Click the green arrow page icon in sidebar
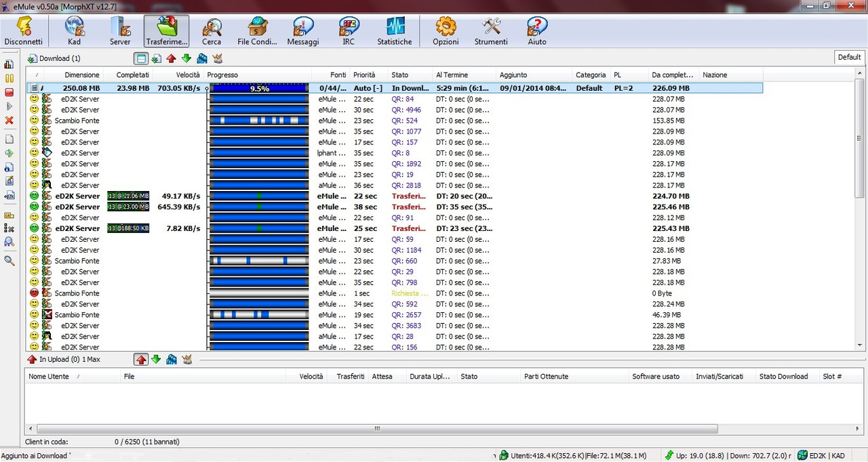The width and height of the screenshot is (868, 462). [x=9, y=153]
